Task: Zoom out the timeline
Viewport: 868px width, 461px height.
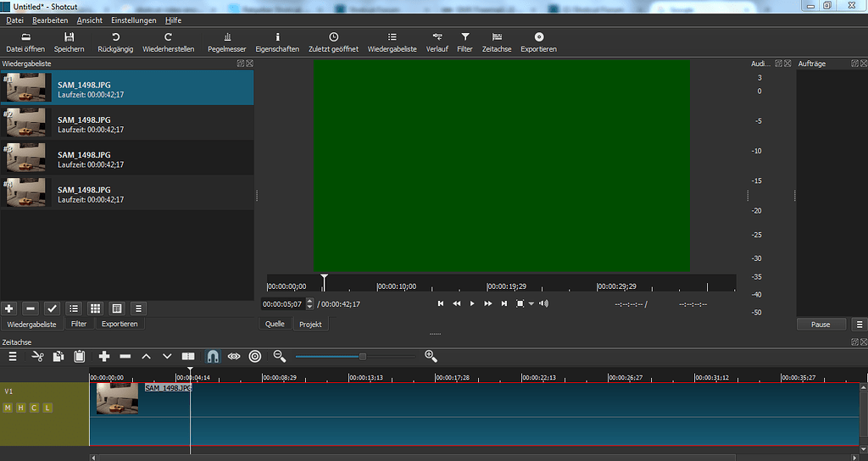Action: pos(280,357)
